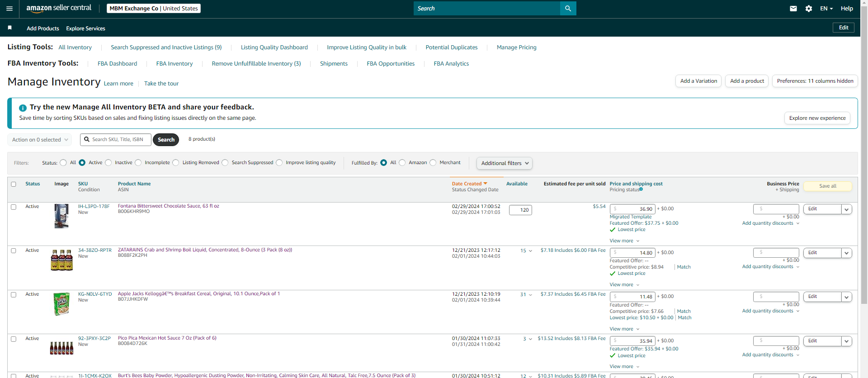The image size is (868, 378).
Task: Open the hamburger navigation menu
Action: click(9, 9)
